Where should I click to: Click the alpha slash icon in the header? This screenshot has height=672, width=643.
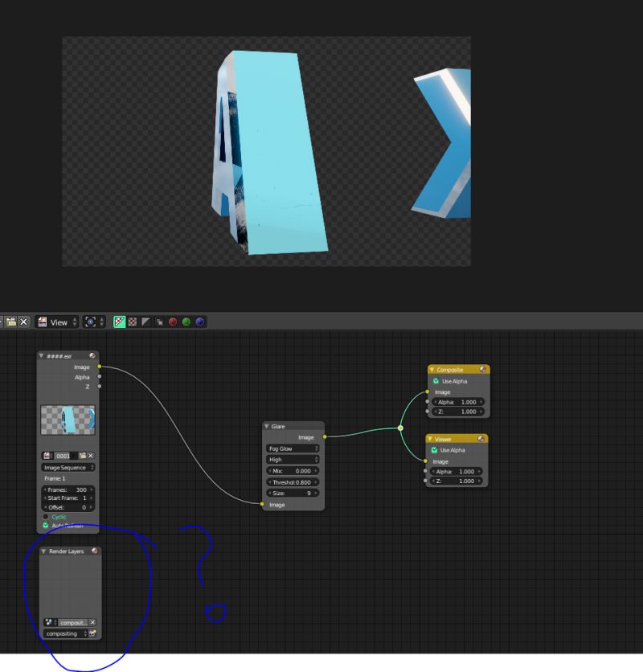click(145, 322)
